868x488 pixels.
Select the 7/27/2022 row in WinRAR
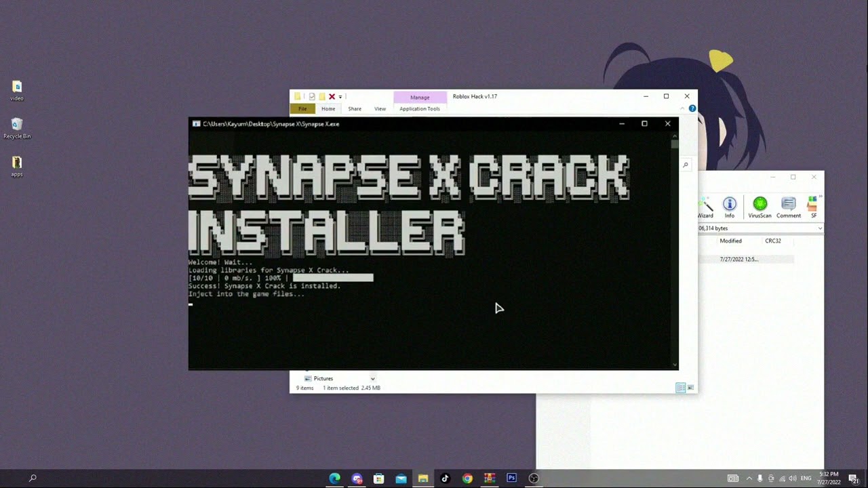pos(746,259)
